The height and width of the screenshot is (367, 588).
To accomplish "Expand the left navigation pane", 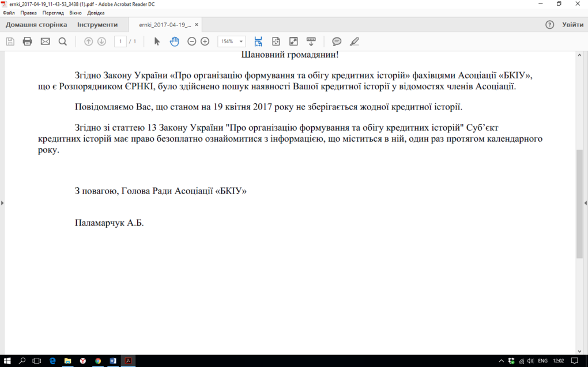I will (2, 203).
